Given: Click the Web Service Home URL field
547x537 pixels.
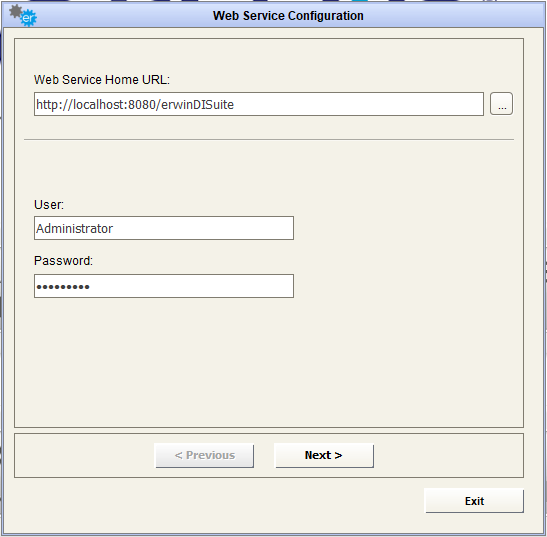Looking at the screenshot, I should 259,104.
